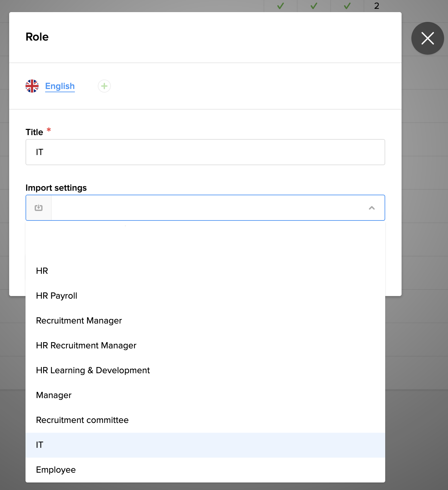This screenshot has height=490, width=448.
Task: Choose Employee from the import list
Action: point(56,470)
